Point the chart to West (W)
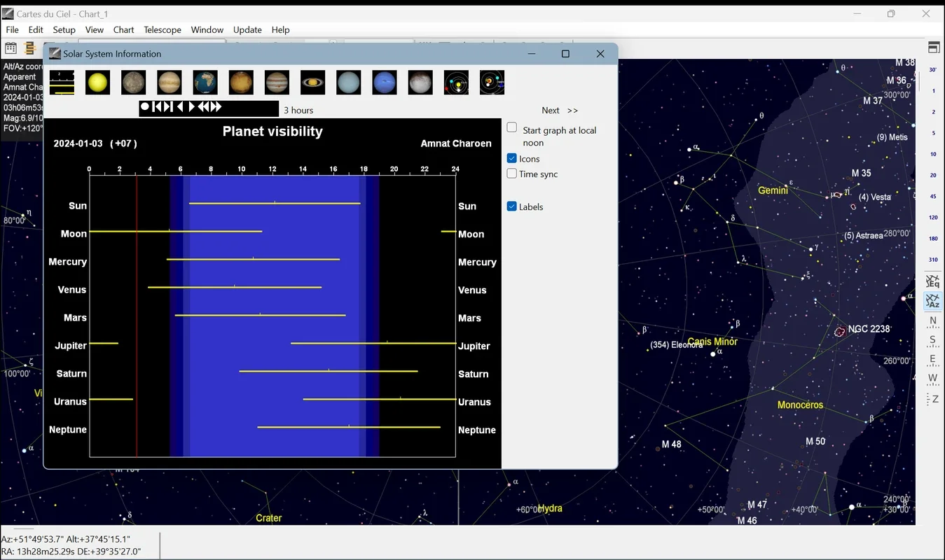 [x=933, y=379]
